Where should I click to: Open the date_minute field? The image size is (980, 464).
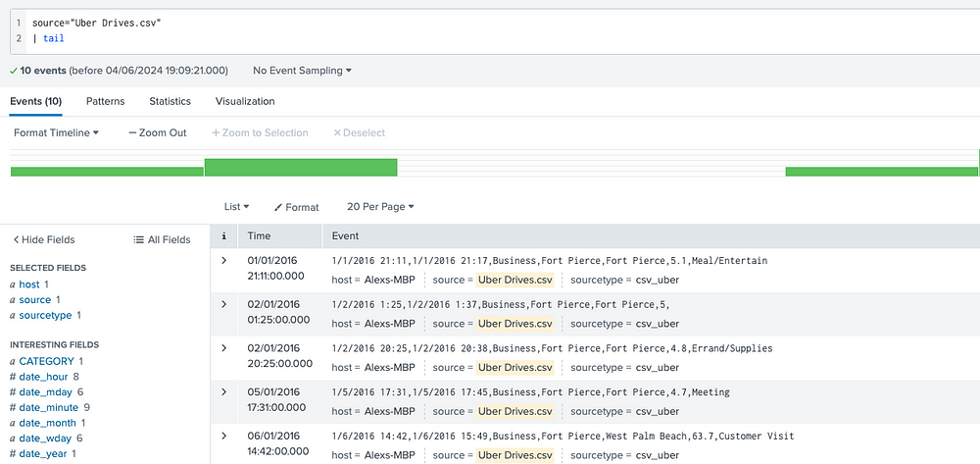[x=49, y=407]
